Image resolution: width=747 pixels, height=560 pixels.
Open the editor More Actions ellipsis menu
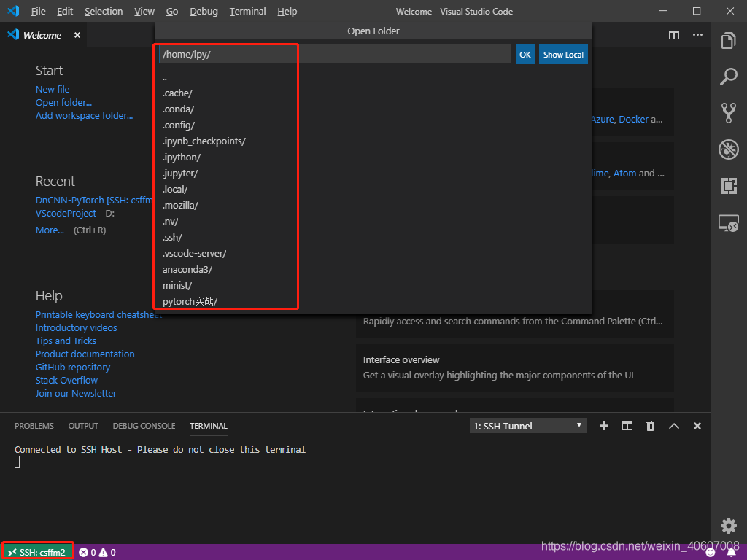click(x=697, y=35)
